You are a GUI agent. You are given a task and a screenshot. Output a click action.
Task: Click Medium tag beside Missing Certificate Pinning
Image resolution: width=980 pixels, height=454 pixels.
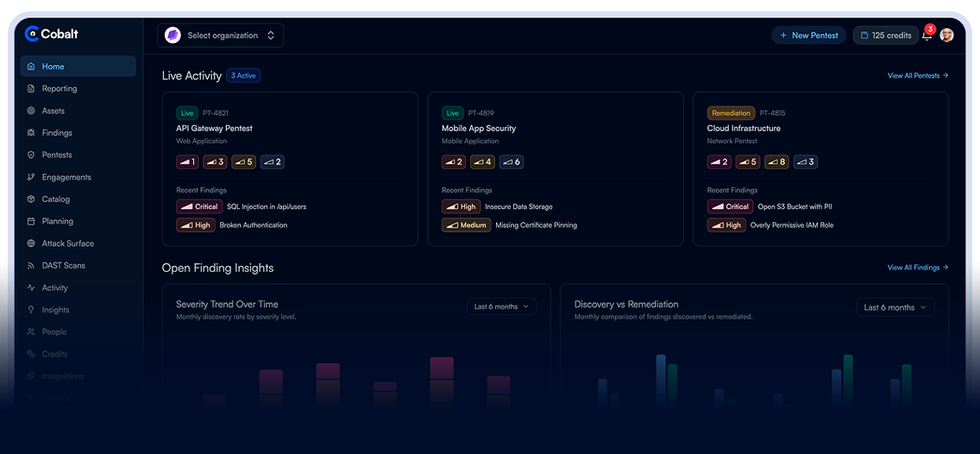tap(466, 225)
